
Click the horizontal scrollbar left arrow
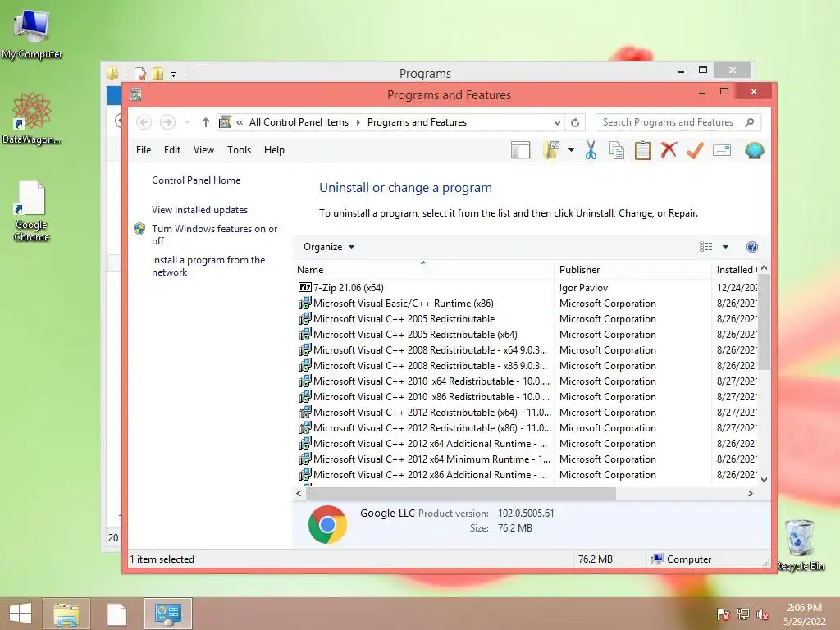299,493
